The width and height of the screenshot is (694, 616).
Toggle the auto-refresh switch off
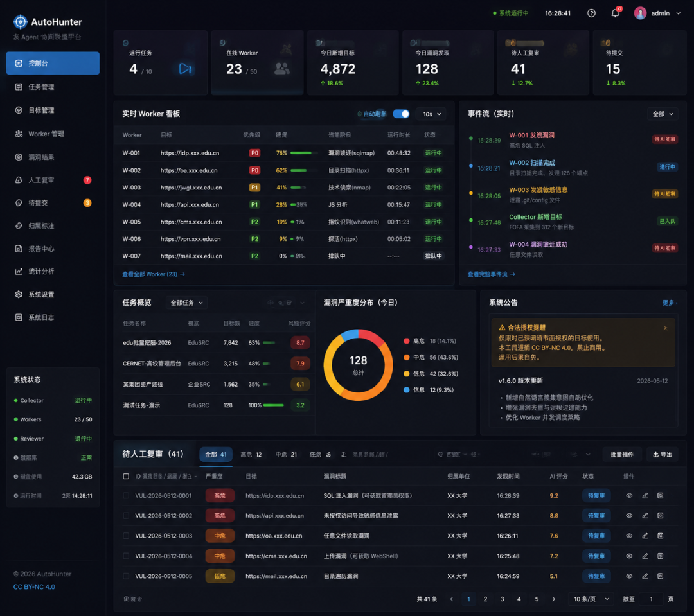[x=401, y=114]
